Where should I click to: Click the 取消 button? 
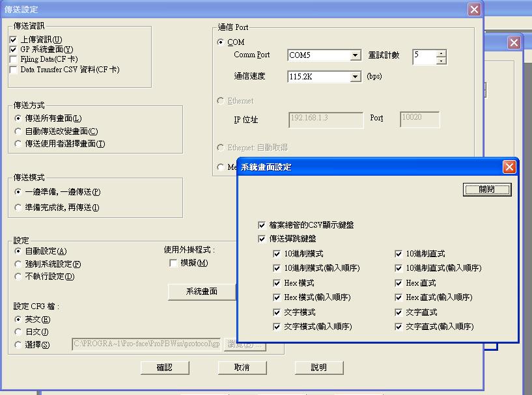(242, 368)
